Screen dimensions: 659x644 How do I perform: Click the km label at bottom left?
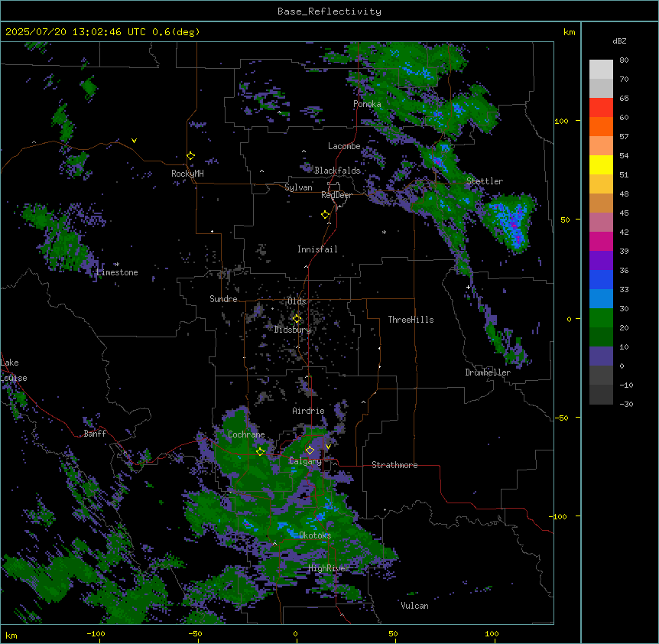11,635
